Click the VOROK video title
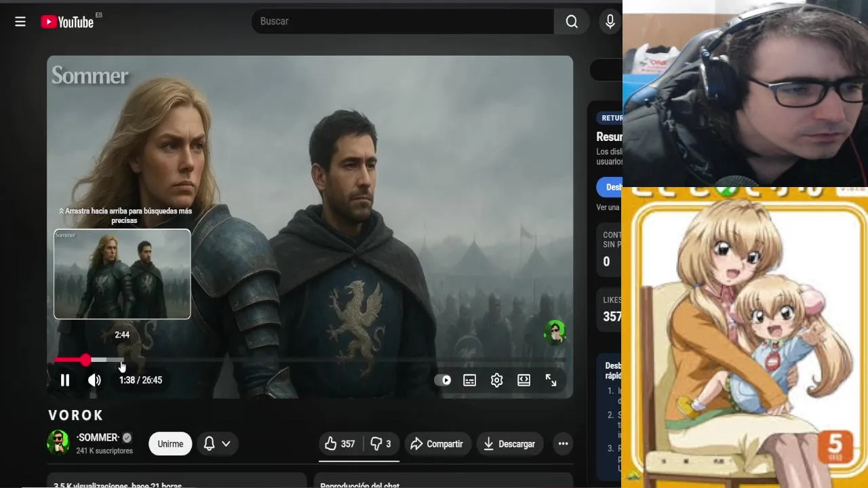This screenshot has width=868, height=488. (76, 415)
